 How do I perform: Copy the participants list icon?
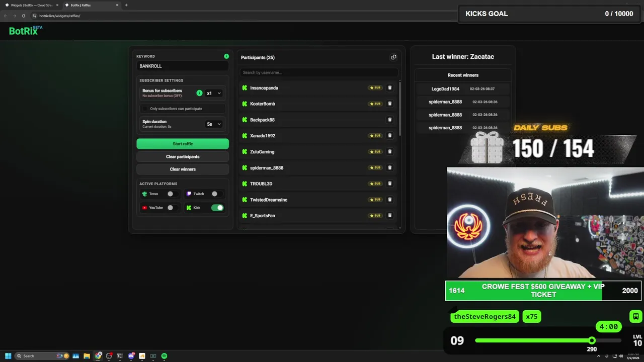click(393, 57)
